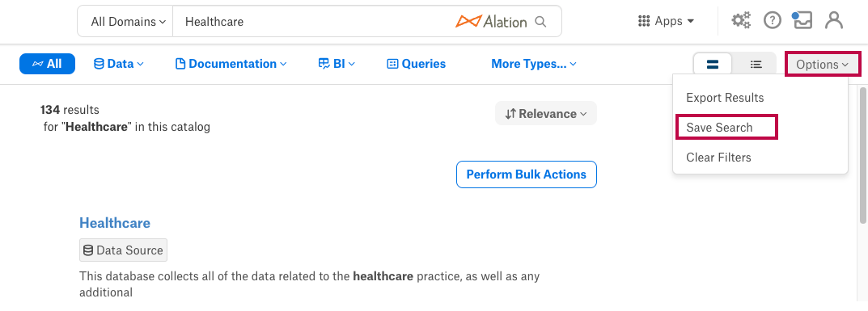
Task: Click the Healthcare search input field
Action: 315,22
